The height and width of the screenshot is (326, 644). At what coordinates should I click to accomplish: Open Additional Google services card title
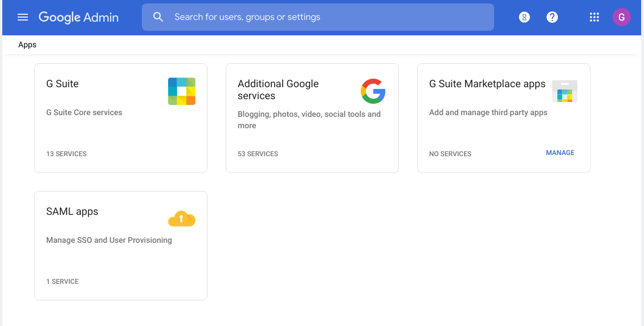point(278,89)
